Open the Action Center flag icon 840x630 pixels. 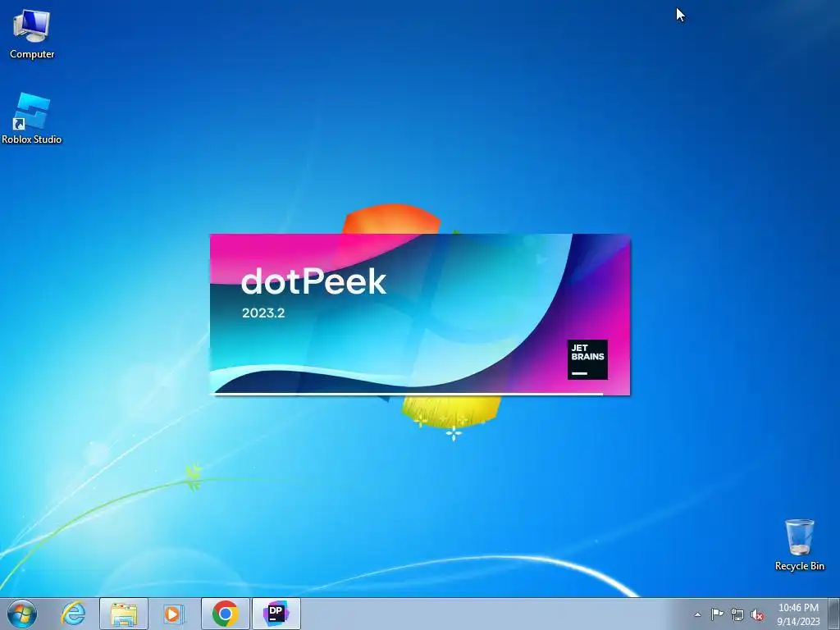point(717,614)
